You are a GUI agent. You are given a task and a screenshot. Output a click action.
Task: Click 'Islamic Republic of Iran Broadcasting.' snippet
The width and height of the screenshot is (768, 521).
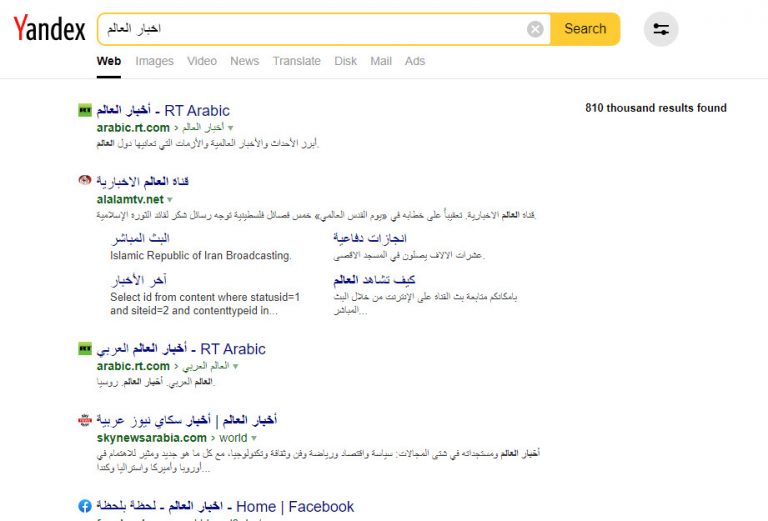pyautogui.click(x=201, y=256)
